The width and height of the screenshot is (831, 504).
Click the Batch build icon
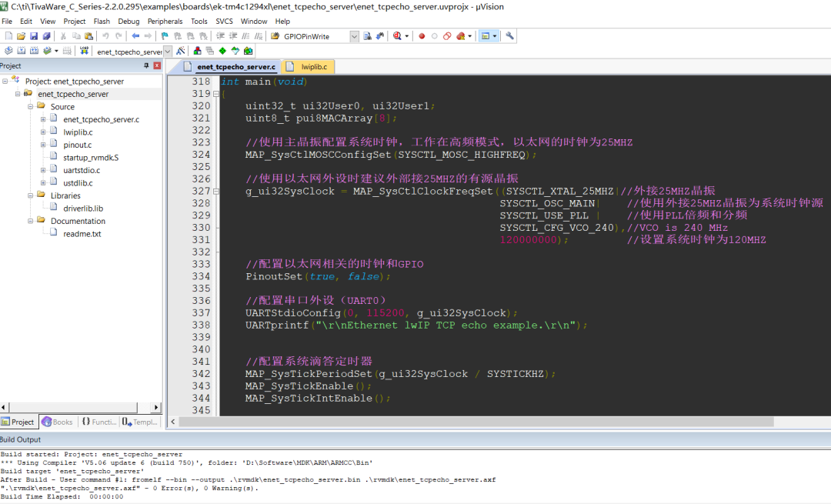(47, 51)
